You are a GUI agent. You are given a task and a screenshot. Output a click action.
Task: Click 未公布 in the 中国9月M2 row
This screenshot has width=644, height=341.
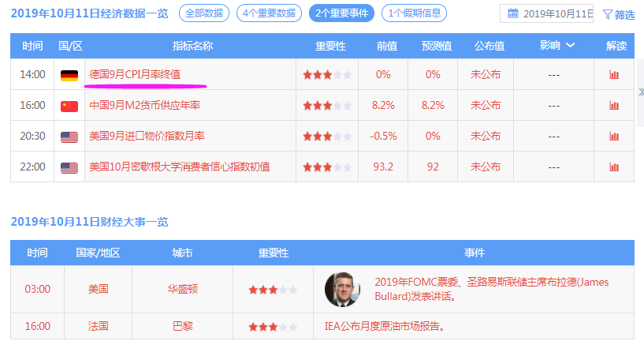(486, 105)
